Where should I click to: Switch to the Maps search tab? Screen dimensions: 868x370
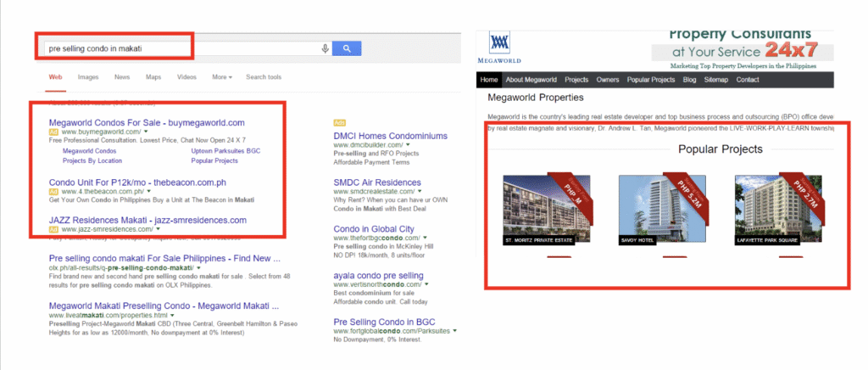click(153, 77)
